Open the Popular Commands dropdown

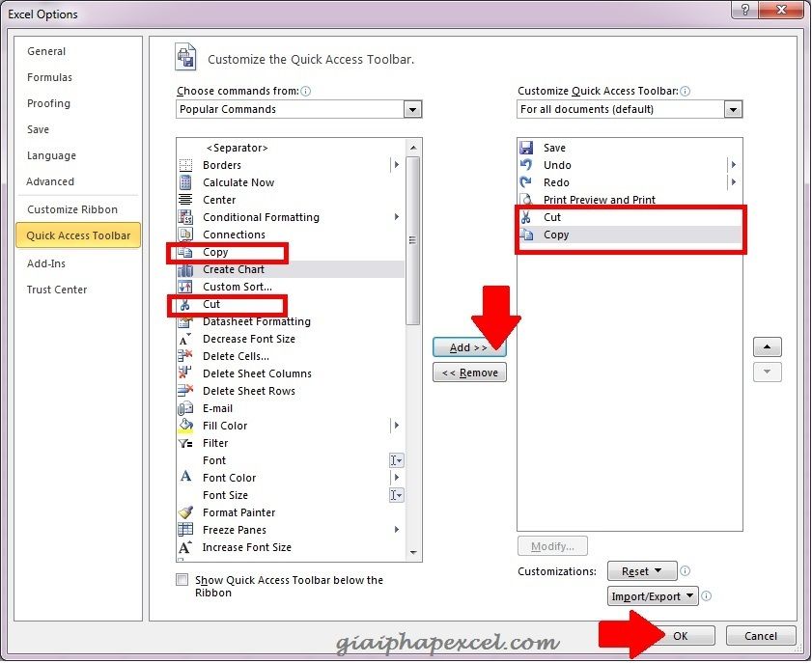[412, 109]
